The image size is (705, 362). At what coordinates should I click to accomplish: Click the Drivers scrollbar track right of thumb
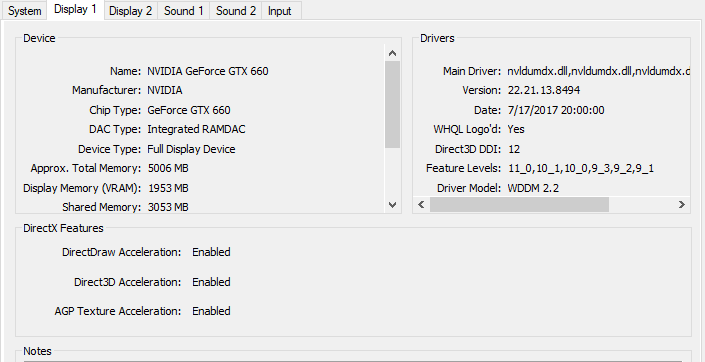pos(641,205)
